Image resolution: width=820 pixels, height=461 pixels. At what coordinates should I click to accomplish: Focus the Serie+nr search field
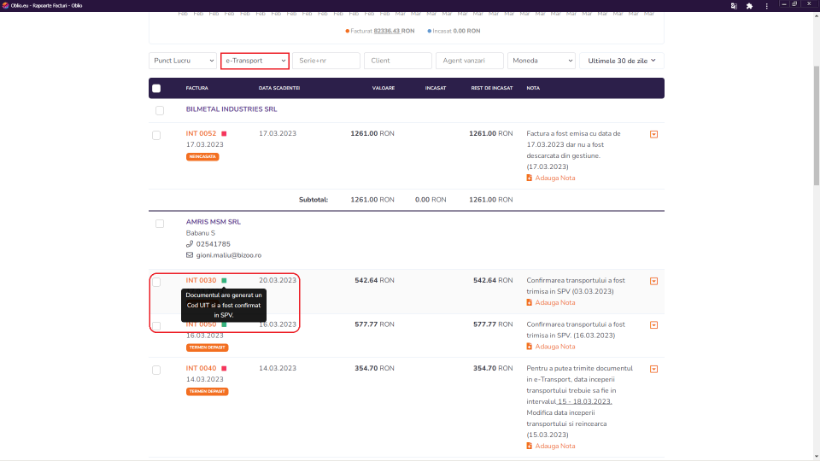326,61
